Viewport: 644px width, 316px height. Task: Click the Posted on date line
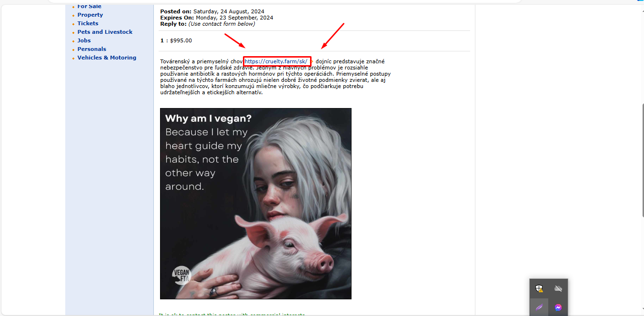(212, 11)
